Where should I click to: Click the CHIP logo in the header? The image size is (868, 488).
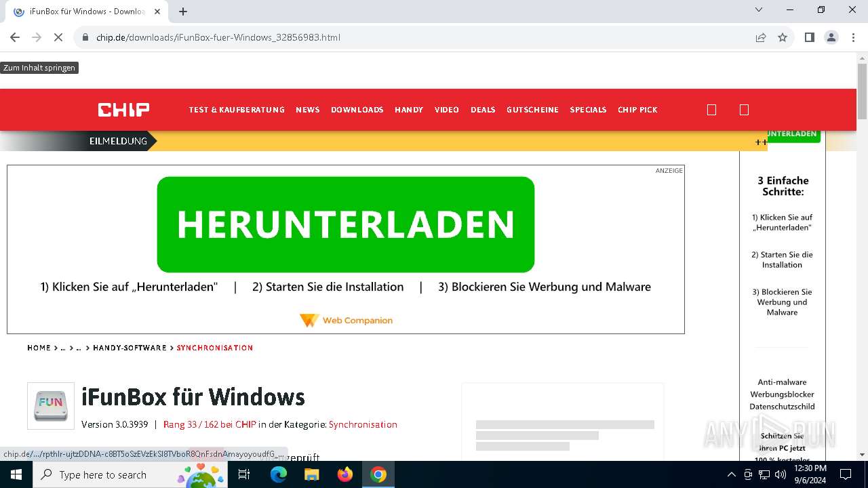click(x=123, y=110)
